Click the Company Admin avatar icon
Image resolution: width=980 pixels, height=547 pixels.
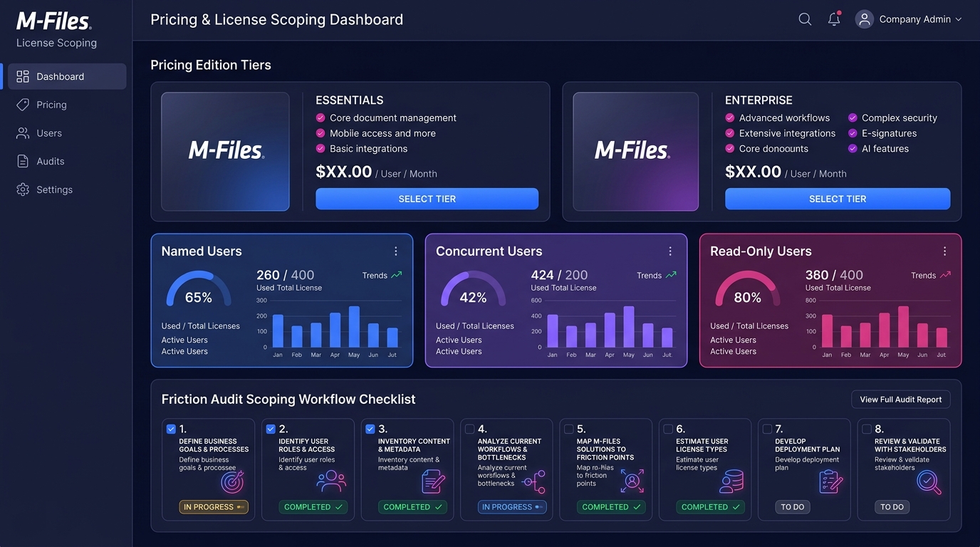(x=865, y=19)
